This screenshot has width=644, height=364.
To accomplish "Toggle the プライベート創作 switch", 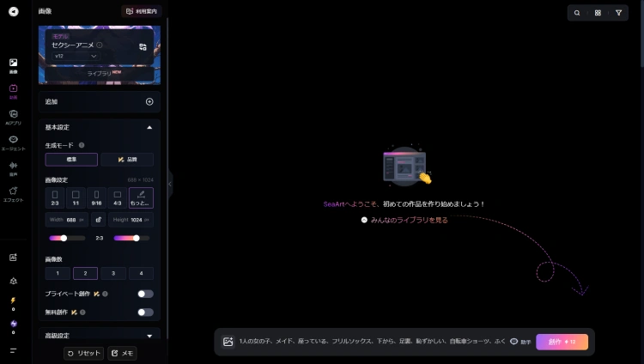I will (145, 294).
